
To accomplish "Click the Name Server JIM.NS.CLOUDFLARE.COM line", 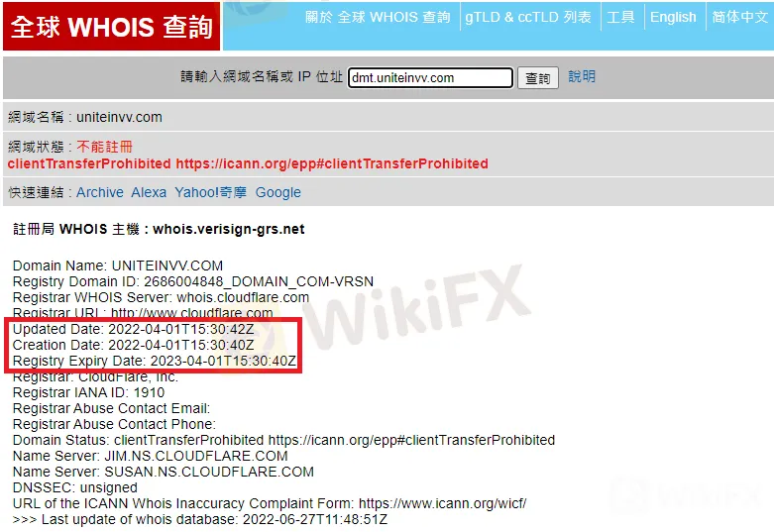I will click(x=150, y=456).
